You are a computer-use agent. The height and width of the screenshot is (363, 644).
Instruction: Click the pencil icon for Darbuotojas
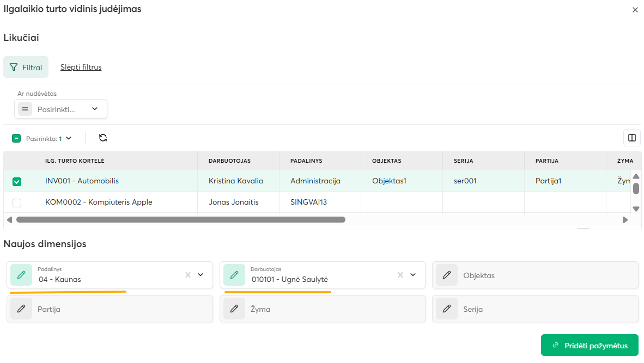coord(234,275)
